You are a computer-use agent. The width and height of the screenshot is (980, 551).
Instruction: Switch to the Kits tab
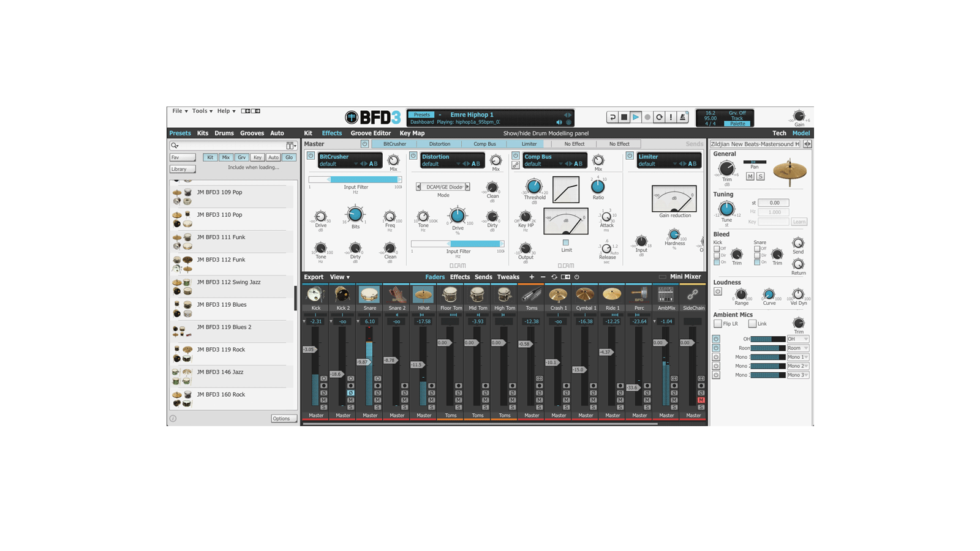(x=203, y=133)
